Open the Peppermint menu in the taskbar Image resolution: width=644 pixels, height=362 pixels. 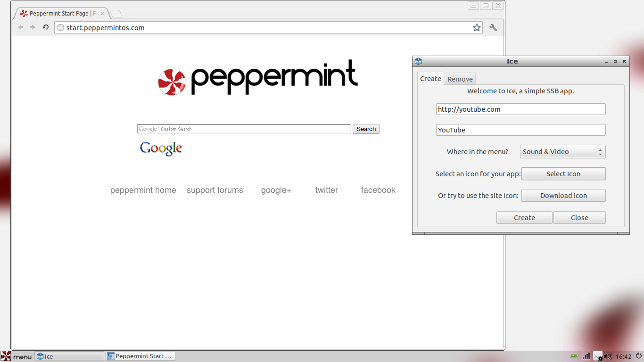click(x=17, y=356)
